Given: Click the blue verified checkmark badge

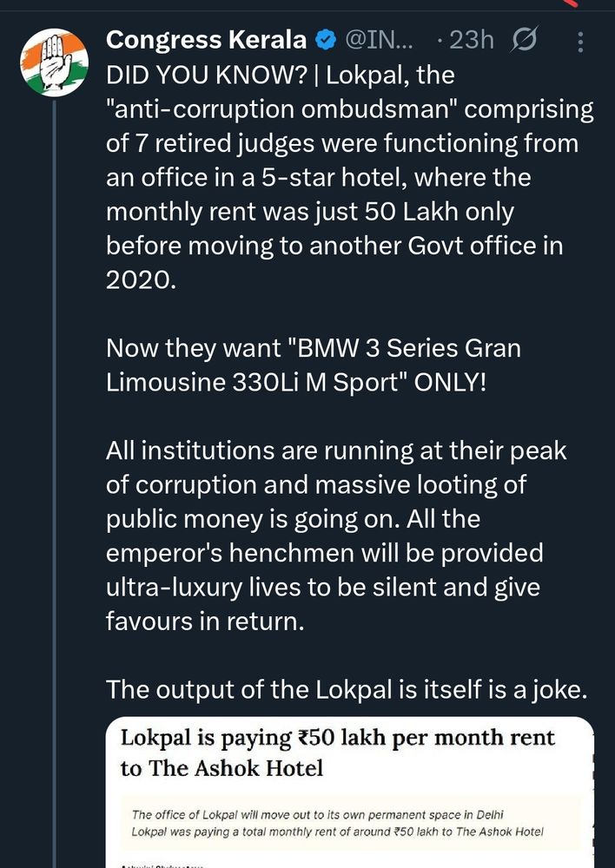Looking at the screenshot, I should click(325, 41).
